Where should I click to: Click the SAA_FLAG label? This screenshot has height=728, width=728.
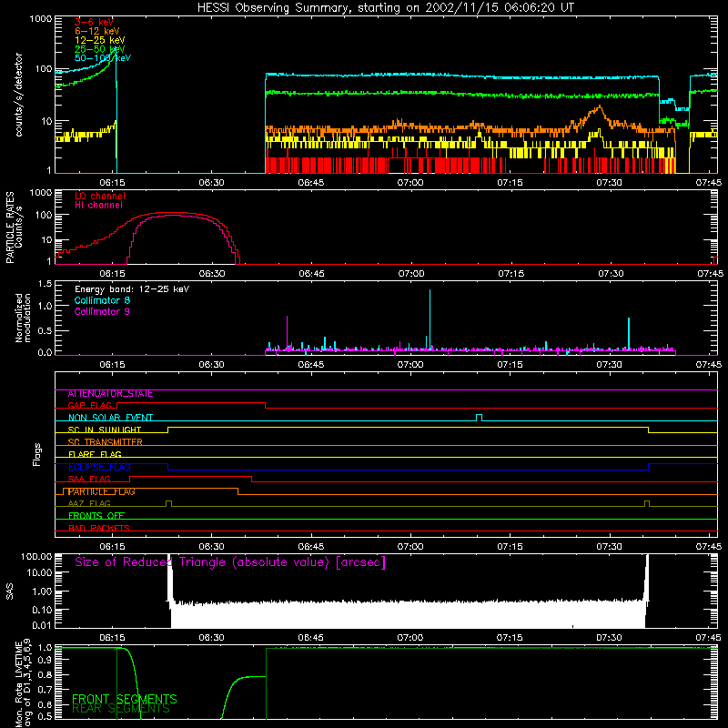tap(89, 480)
